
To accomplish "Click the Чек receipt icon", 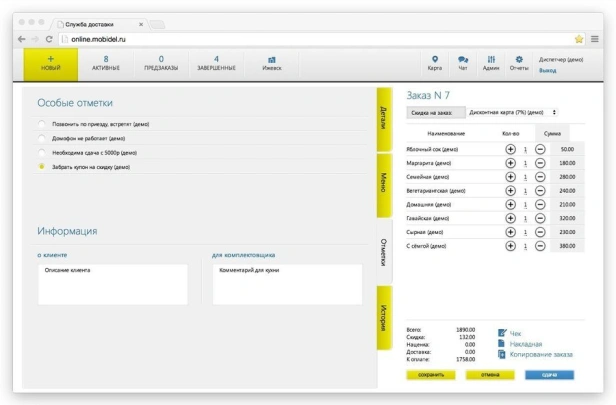I will pos(504,333).
